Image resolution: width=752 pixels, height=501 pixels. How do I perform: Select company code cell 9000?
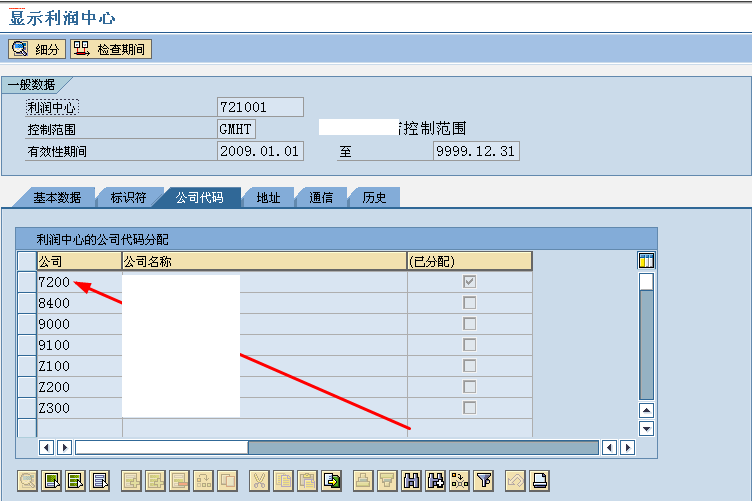tap(79, 324)
